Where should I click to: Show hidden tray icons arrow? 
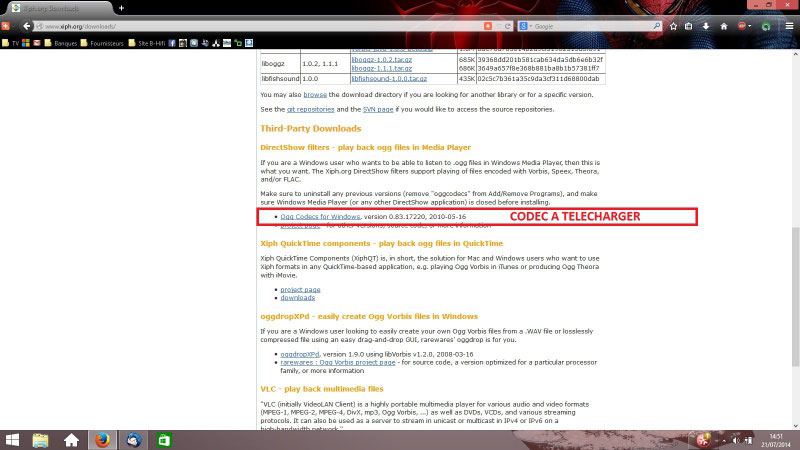(x=723, y=440)
